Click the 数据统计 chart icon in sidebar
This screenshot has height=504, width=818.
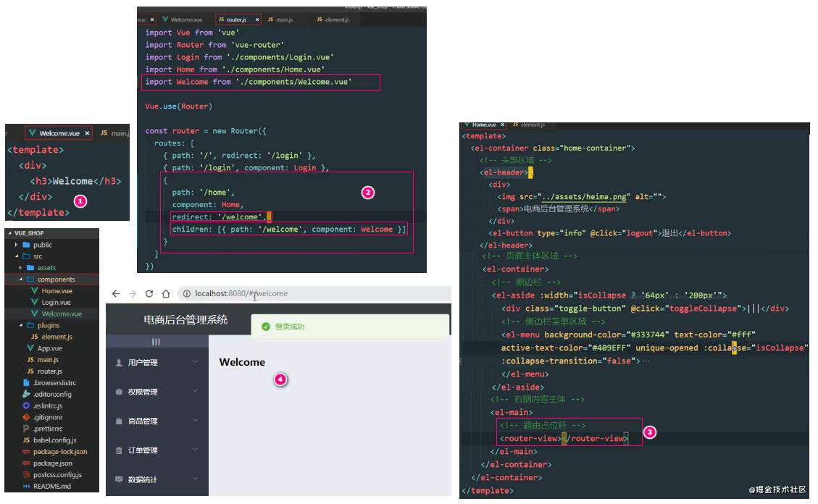point(119,479)
